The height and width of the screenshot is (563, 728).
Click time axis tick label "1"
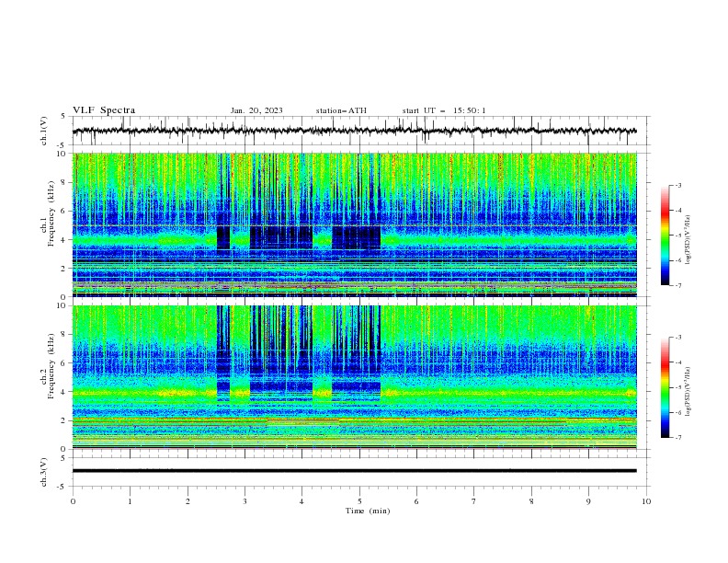130,501
